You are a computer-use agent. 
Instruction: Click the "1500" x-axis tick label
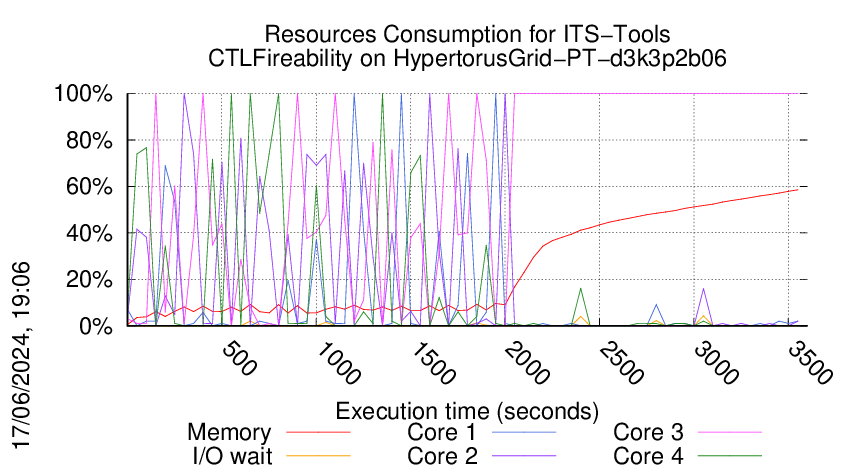[x=432, y=363]
